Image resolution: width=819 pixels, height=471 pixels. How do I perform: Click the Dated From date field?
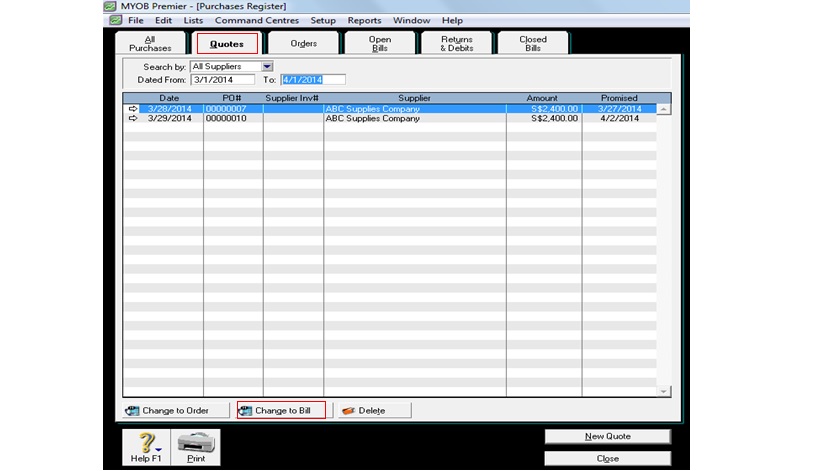223,79
